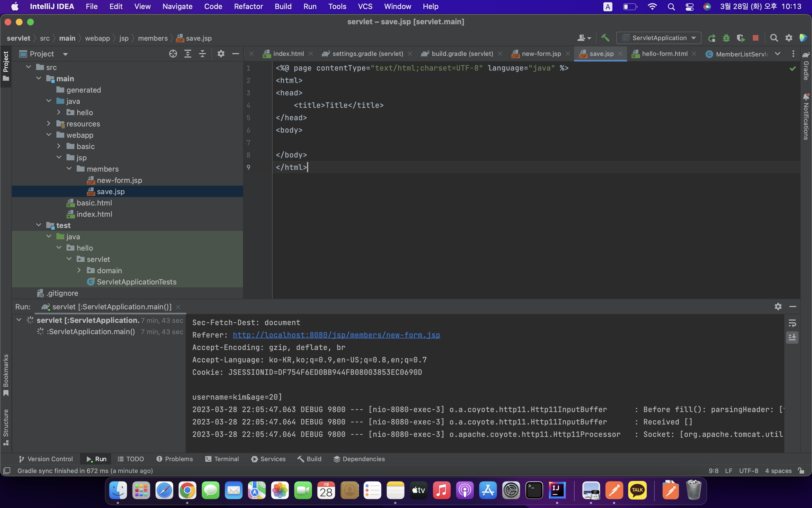Open the Version Control tool window

[46, 459]
